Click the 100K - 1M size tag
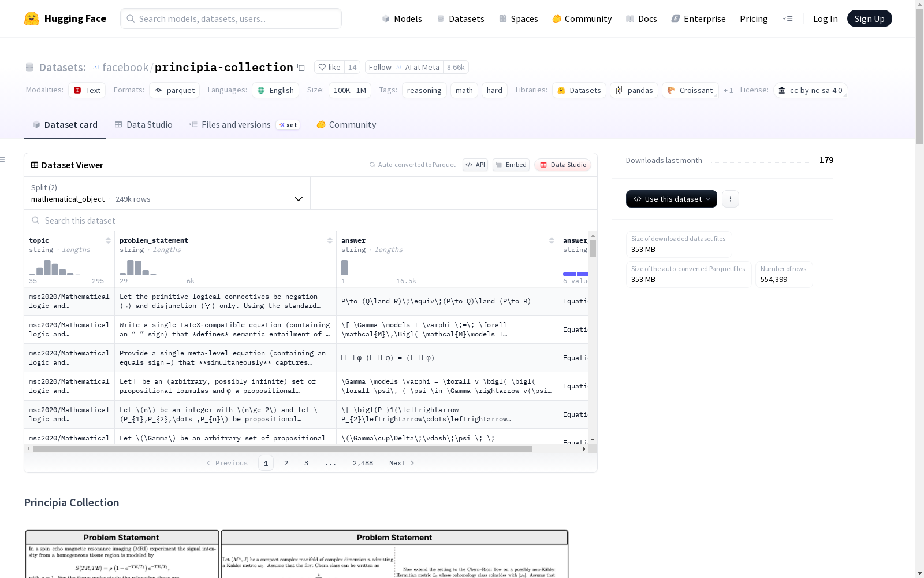Viewport: 924px width, 578px height. [x=350, y=90]
